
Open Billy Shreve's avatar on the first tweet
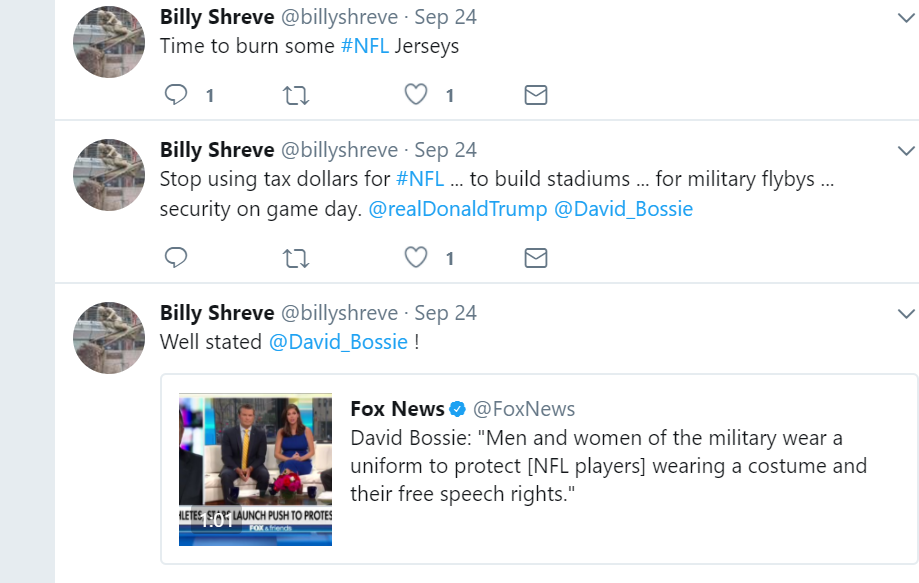(110, 40)
